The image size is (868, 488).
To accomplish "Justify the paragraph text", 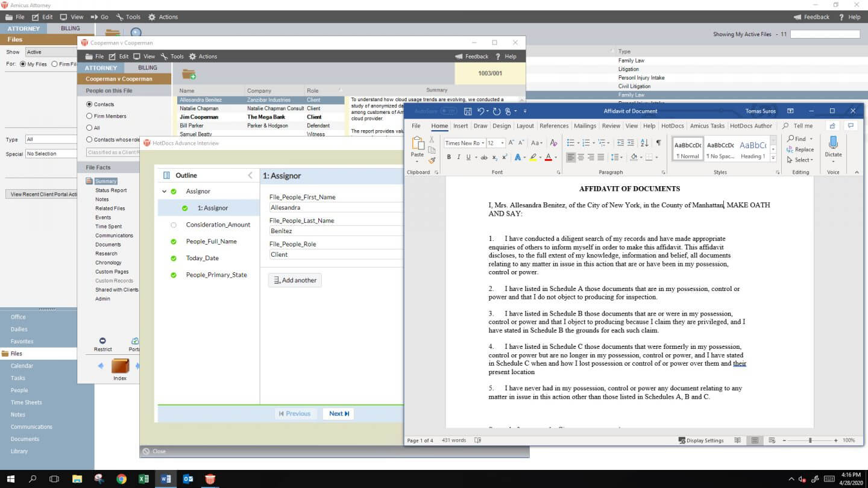I will click(601, 157).
